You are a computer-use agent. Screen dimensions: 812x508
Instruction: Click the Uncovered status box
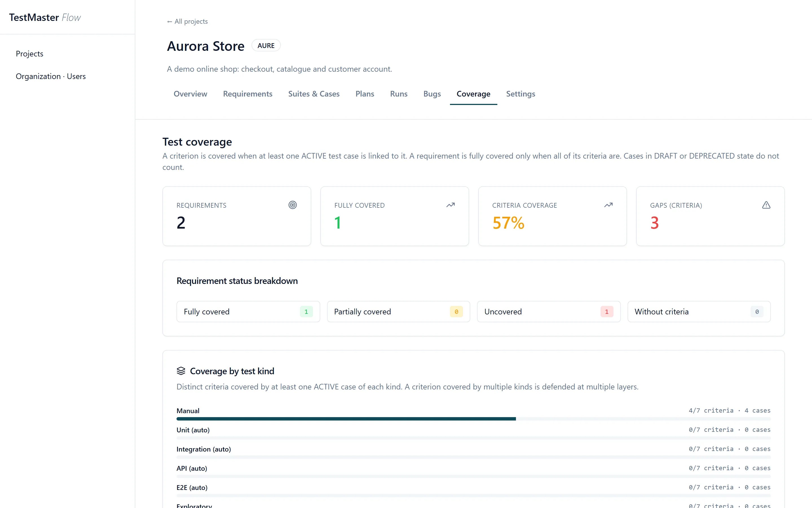point(549,312)
